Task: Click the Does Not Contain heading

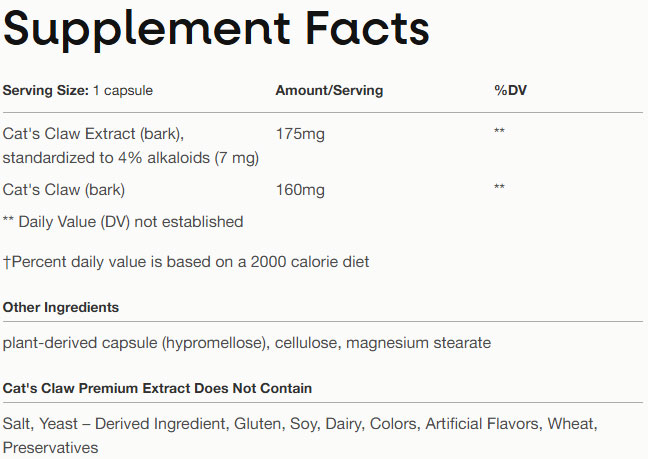Action: pos(157,388)
